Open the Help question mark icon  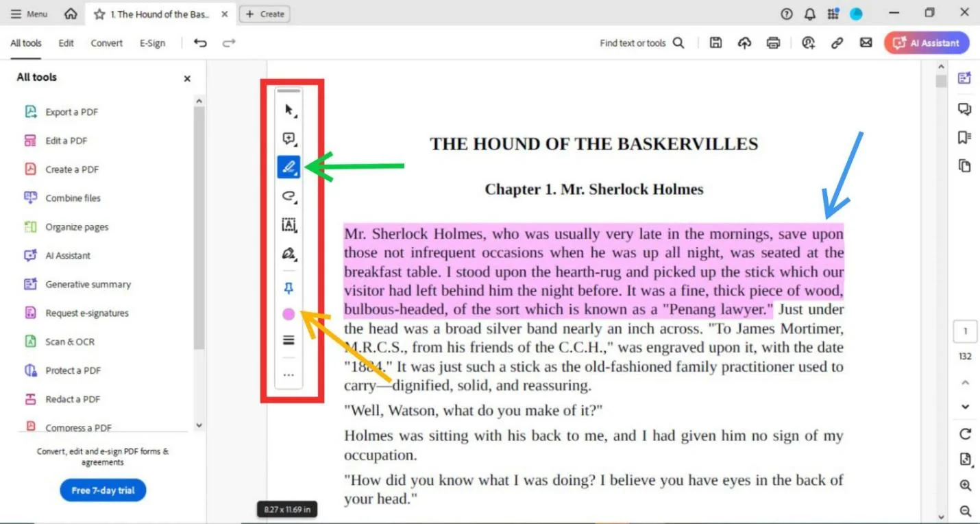pos(787,14)
